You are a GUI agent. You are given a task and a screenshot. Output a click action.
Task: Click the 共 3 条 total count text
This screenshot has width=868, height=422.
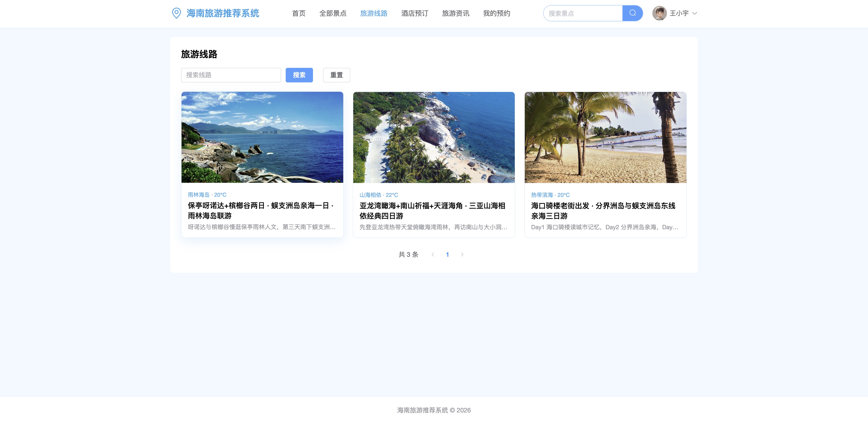point(408,254)
